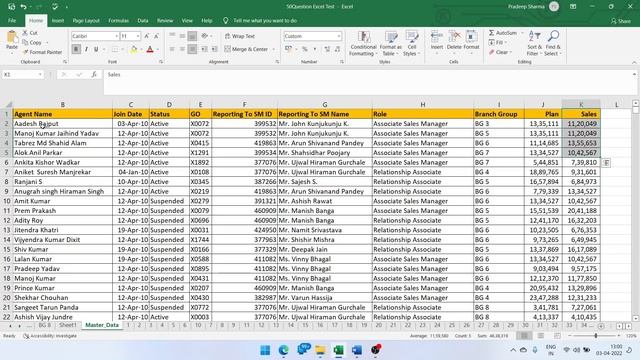Open the Fill Color dropdown arrow
Viewport: 640px width, 360px height.
[x=141, y=49]
